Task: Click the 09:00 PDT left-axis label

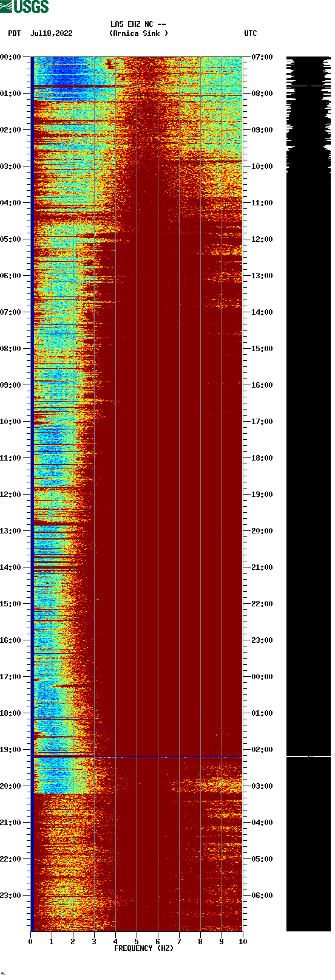Action: (11, 385)
